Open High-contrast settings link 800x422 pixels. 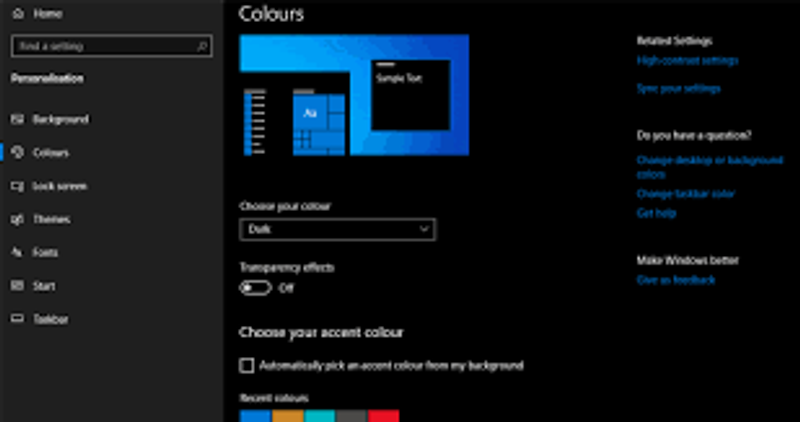click(687, 61)
